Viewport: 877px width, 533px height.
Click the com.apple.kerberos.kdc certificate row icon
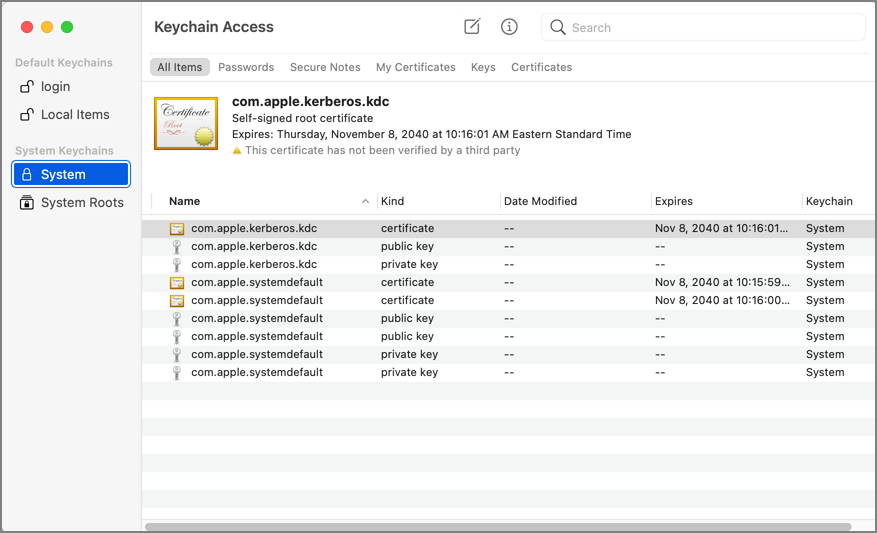click(177, 229)
